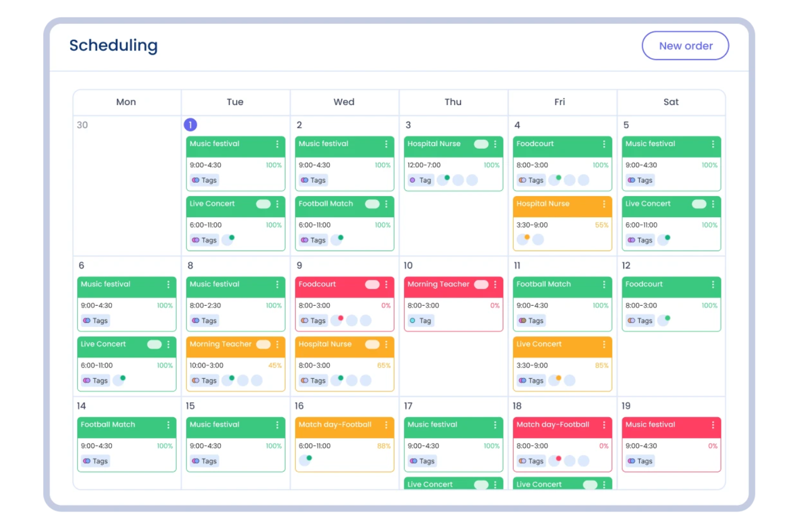Click the three-dot icon on June 19 Music festival
Viewport: 798px width, 532px height.
[x=712, y=425]
